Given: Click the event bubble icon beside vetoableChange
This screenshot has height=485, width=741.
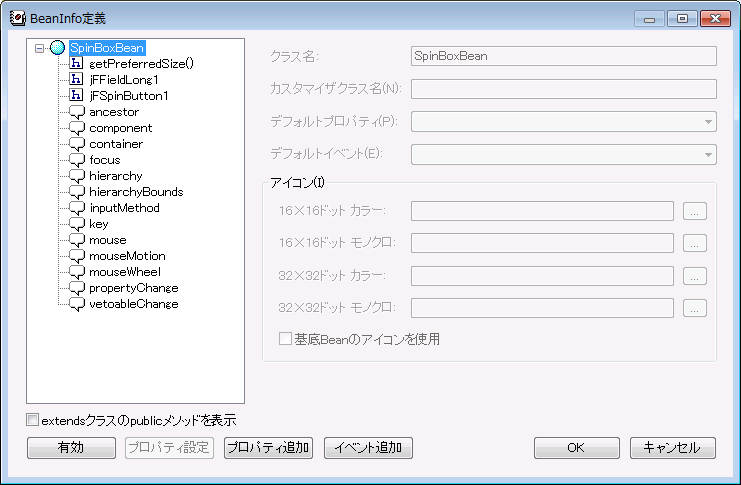Looking at the screenshot, I should (x=77, y=305).
